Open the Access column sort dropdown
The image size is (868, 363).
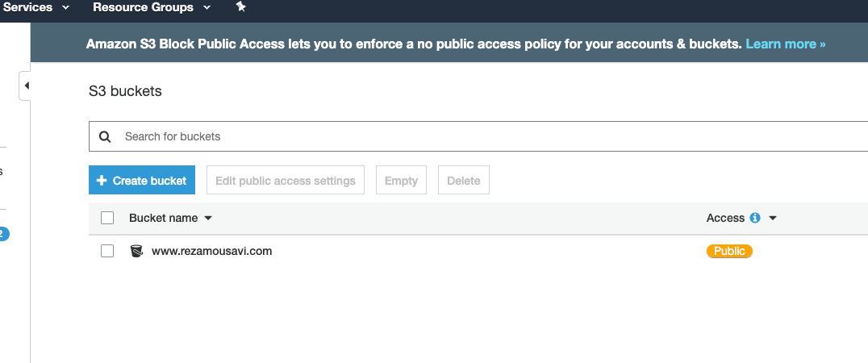tap(773, 218)
